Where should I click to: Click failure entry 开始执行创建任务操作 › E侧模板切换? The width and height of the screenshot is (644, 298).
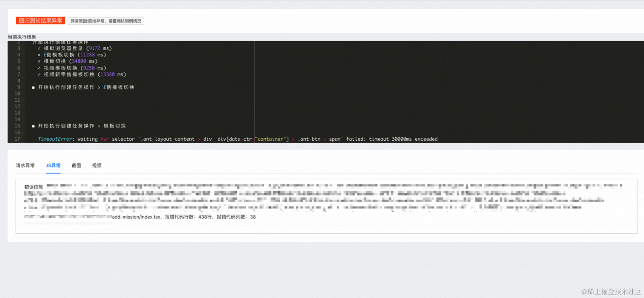tap(83, 87)
